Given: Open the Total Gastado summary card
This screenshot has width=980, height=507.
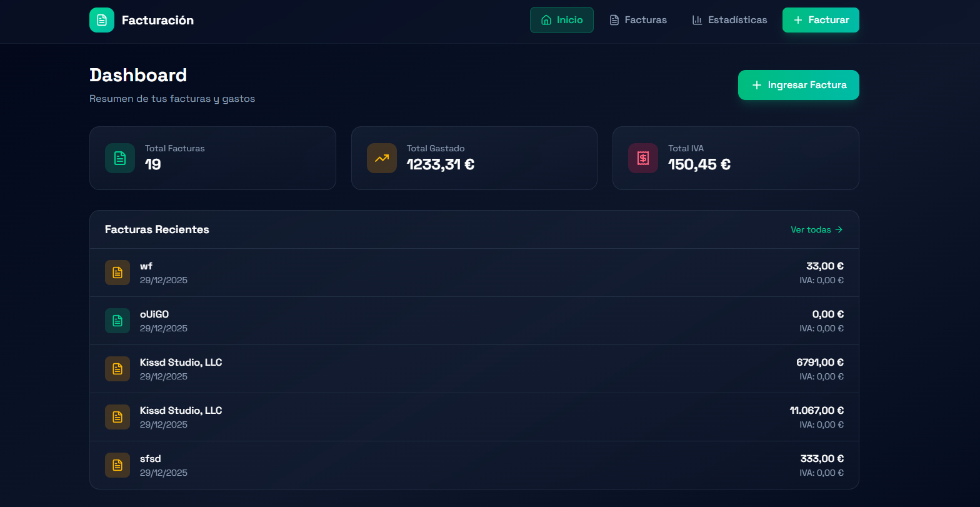Looking at the screenshot, I should [x=474, y=158].
